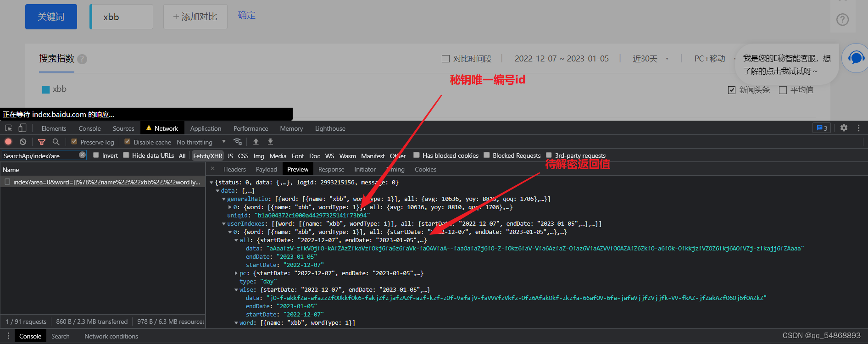Open the Headers tab of request
Viewport: 868px width, 344px height.
234,169
